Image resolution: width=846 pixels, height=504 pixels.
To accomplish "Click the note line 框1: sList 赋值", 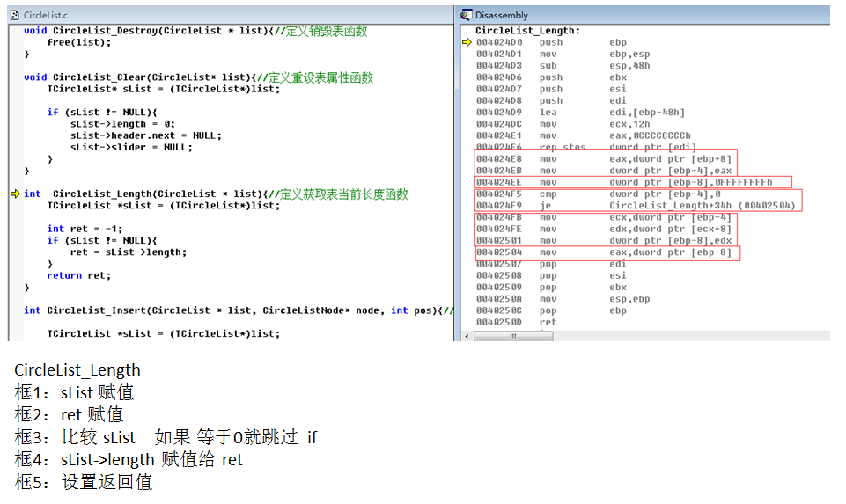I will pyautogui.click(x=75, y=392).
